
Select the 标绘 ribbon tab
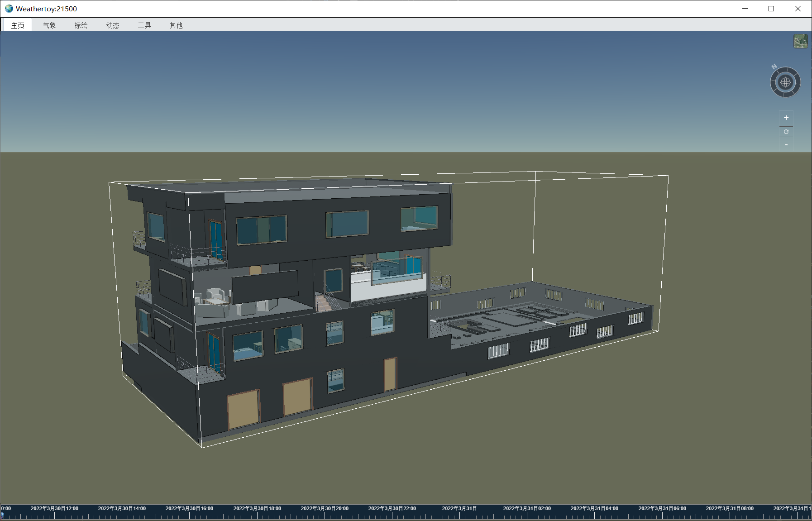[x=81, y=25]
